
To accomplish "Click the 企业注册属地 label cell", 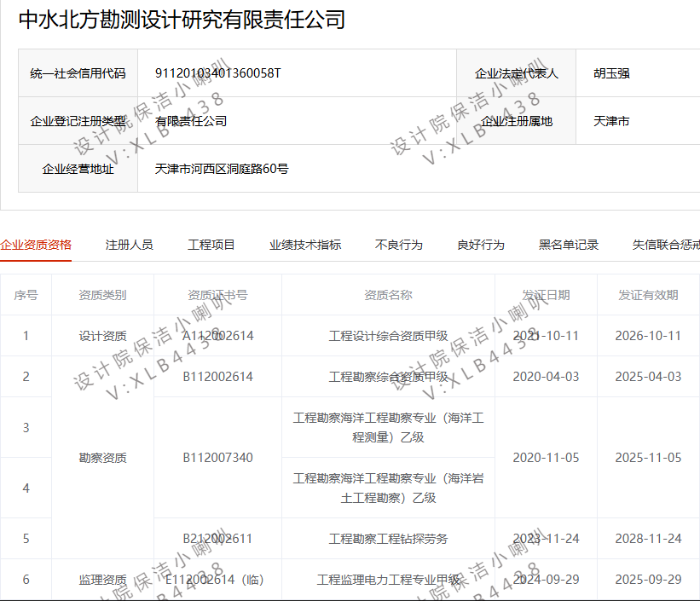I will [x=517, y=121].
